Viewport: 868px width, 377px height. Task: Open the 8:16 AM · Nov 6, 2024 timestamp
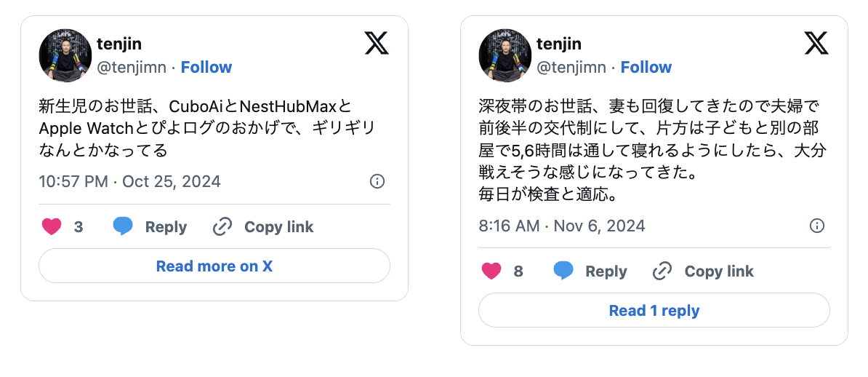point(562,226)
